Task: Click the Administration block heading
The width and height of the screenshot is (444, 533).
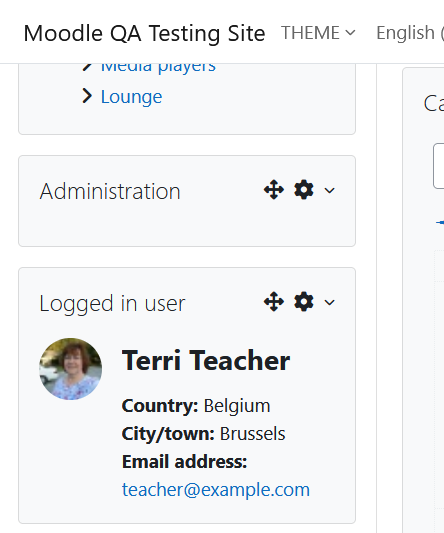Action: tap(110, 191)
